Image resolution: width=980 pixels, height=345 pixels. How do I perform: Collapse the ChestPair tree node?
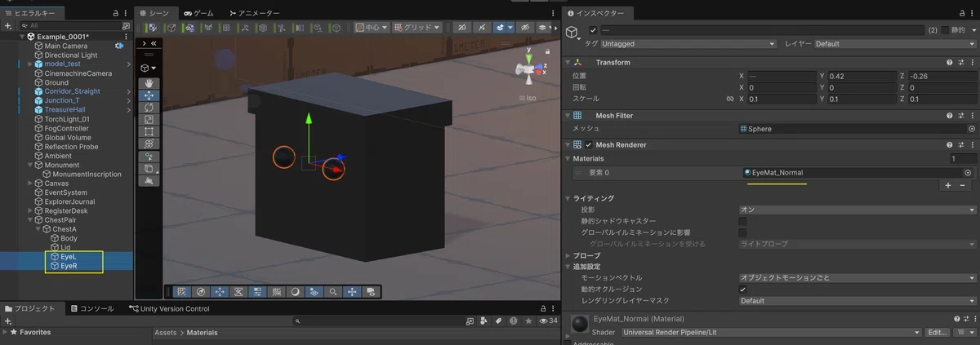29,219
